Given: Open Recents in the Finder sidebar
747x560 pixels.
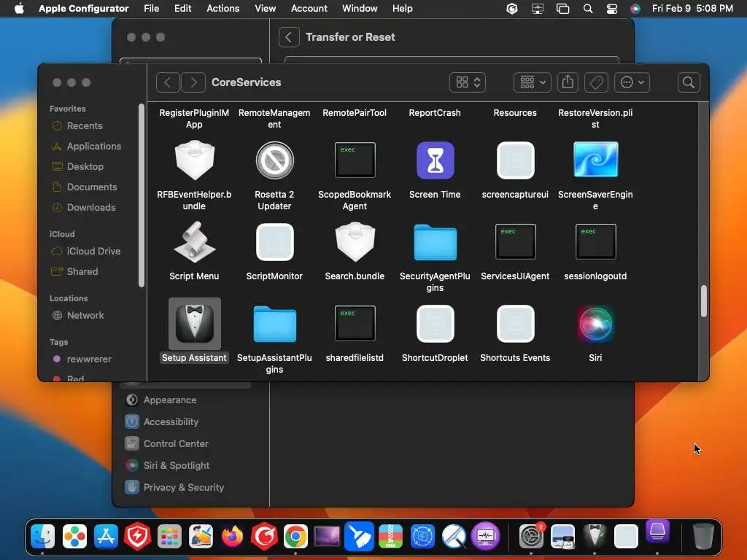Looking at the screenshot, I should tap(85, 125).
